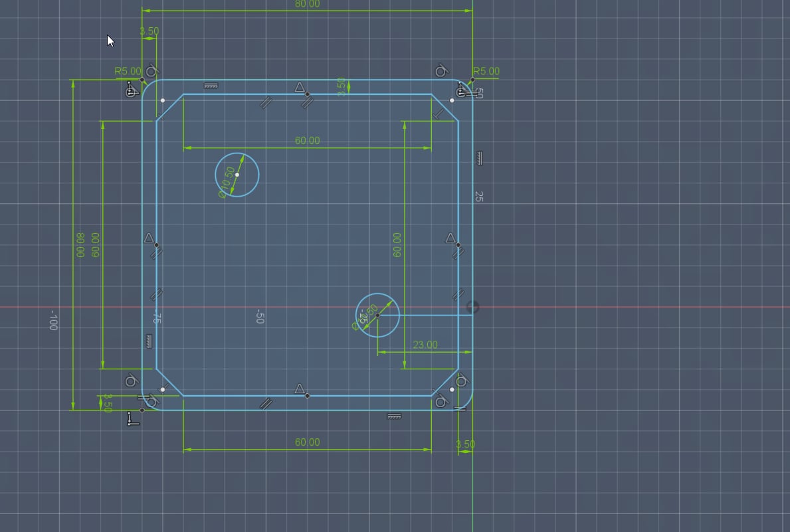Click the horizontal constraint glyph below the bottom outer edge
The width and height of the screenshot is (790, 532).
394,416
